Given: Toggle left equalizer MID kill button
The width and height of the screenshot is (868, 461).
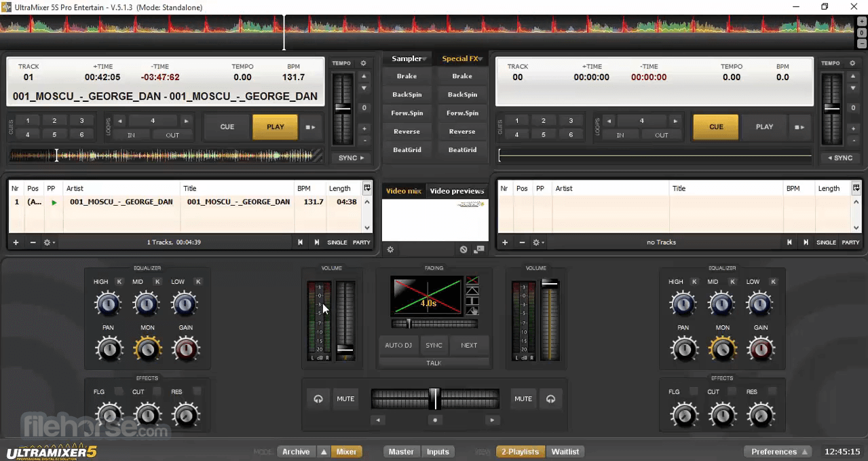Looking at the screenshot, I should point(157,282).
